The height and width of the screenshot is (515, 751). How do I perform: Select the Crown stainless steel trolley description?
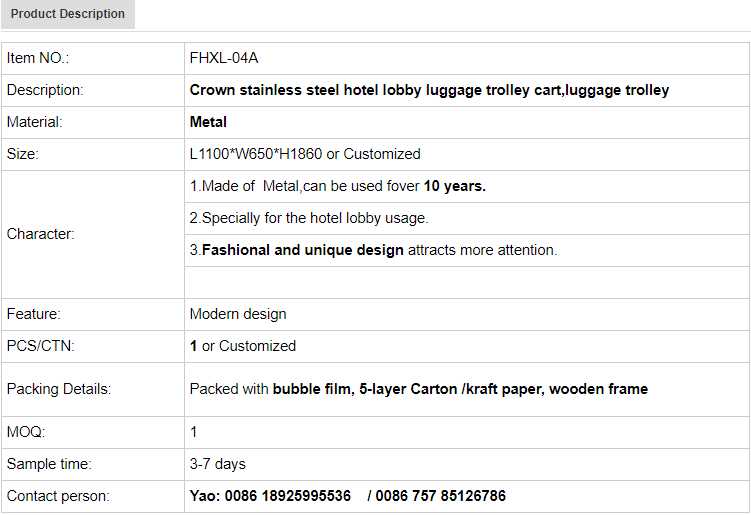[429, 90]
